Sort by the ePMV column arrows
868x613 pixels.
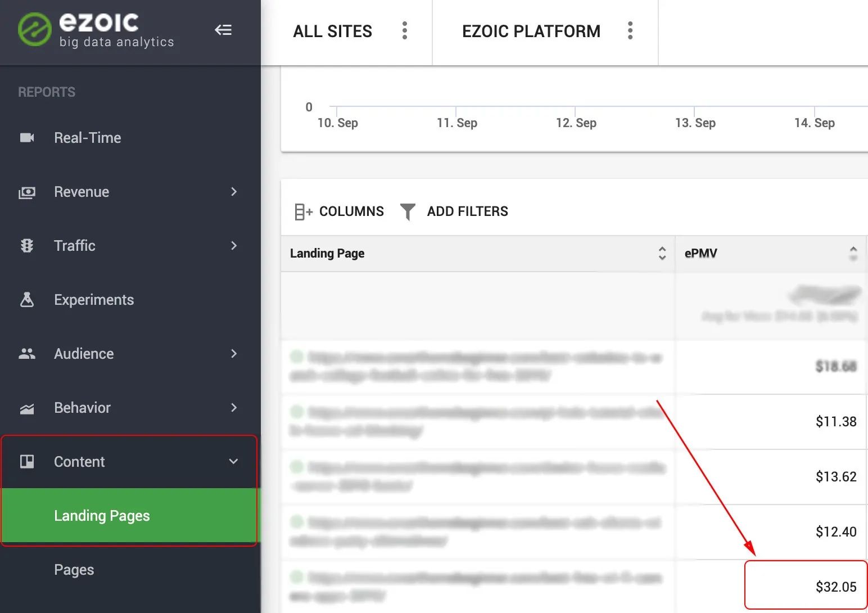[853, 254]
